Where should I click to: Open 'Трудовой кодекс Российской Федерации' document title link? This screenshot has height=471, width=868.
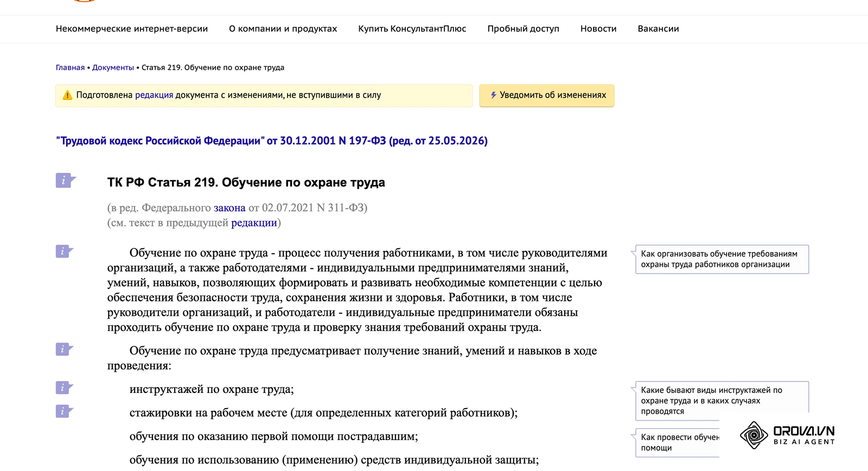(x=272, y=141)
